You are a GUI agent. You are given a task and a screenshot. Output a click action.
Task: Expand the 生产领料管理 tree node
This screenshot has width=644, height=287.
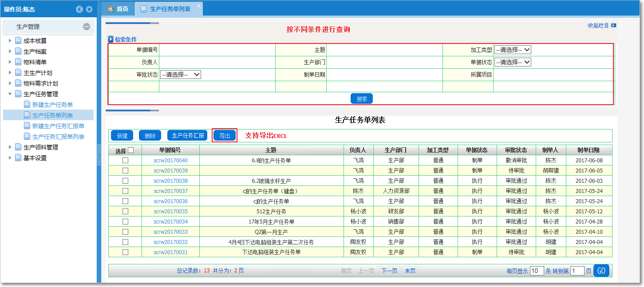[x=10, y=147]
